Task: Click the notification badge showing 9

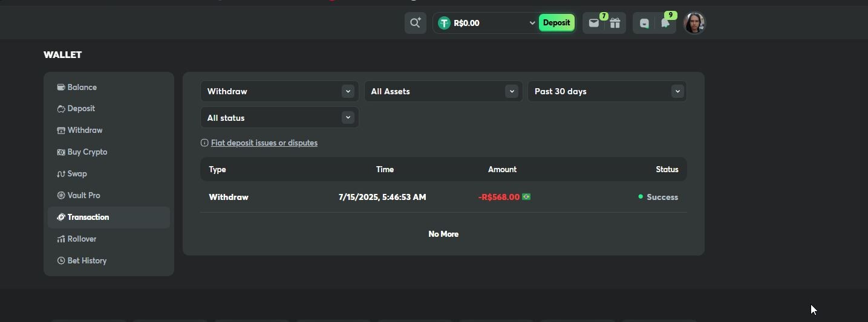Action: click(670, 15)
